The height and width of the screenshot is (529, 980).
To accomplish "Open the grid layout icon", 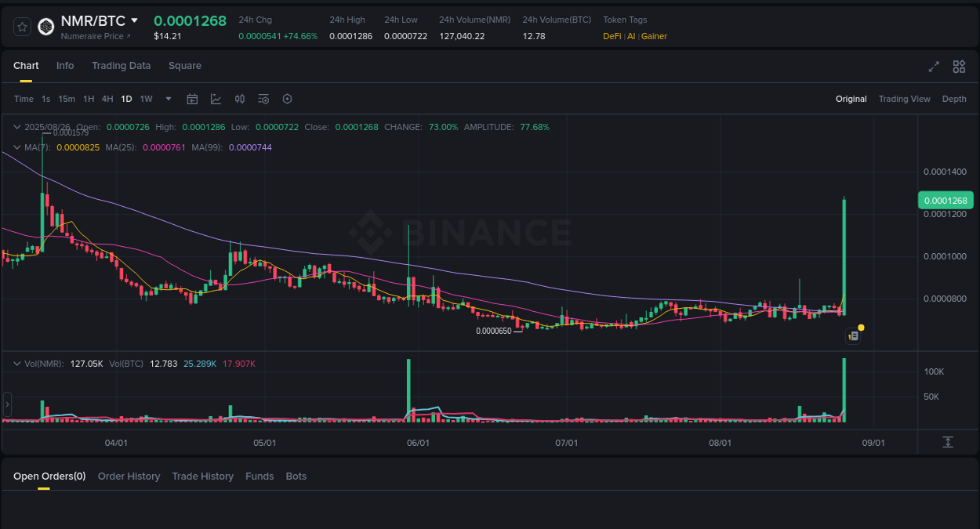I will pos(959,67).
